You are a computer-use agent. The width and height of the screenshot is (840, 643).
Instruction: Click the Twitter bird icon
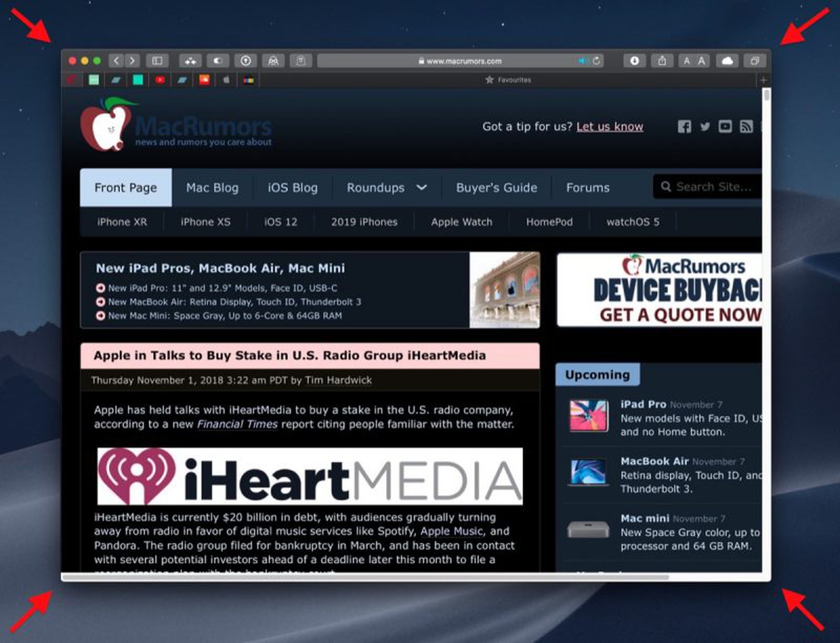pyautogui.click(x=705, y=127)
